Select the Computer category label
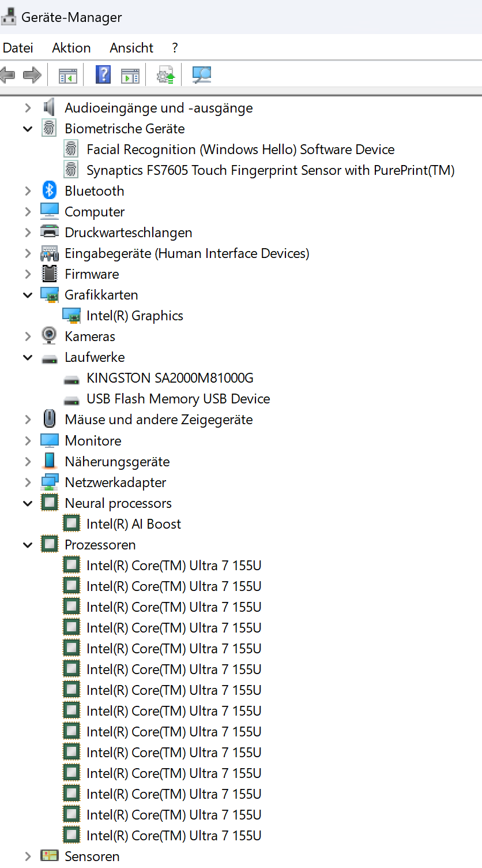This screenshot has height=868, width=482. (x=95, y=212)
